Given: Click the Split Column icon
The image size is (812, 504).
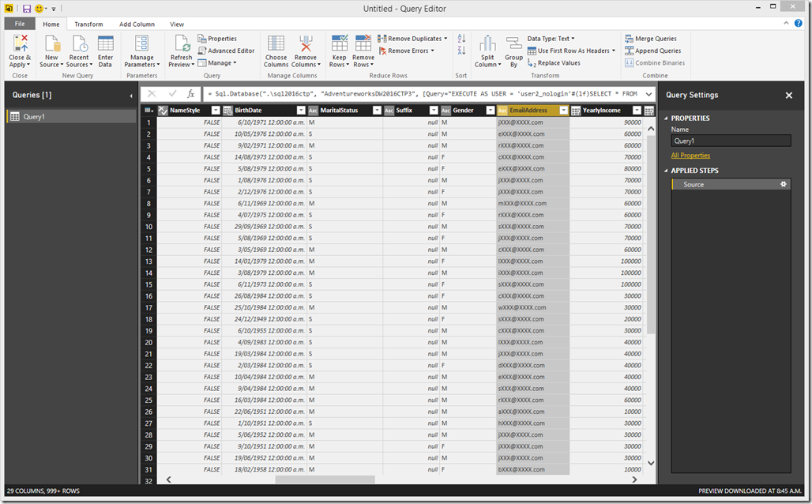Looking at the screenshot, I should [487, 44].
